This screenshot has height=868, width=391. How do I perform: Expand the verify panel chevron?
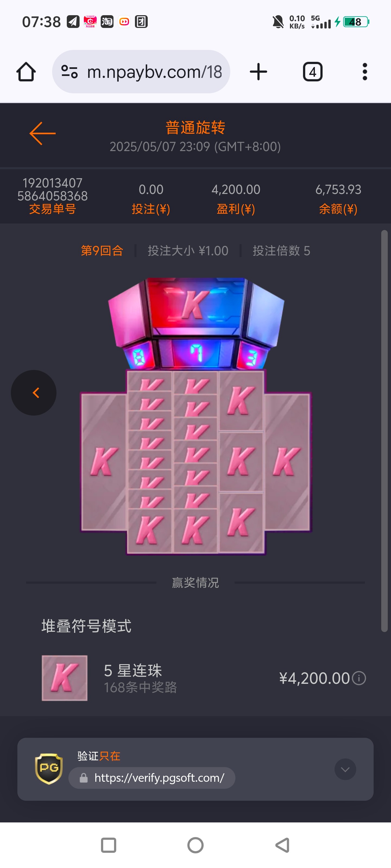click(x=345, y=769)
